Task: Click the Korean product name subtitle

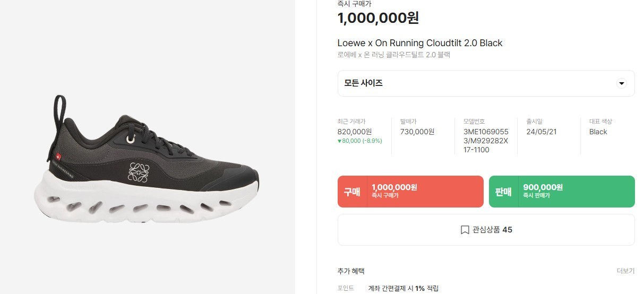Action: pyautogui.click(x=393, y=55)
